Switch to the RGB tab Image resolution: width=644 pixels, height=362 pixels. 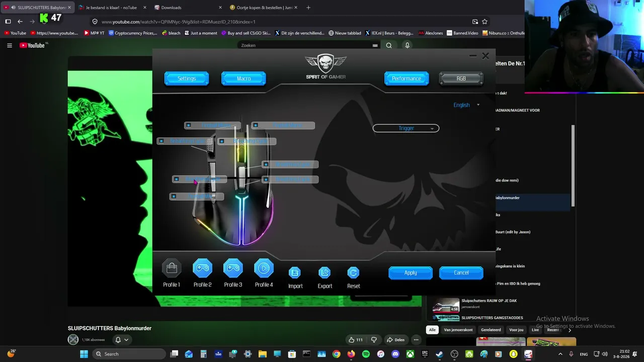[461, 78]
